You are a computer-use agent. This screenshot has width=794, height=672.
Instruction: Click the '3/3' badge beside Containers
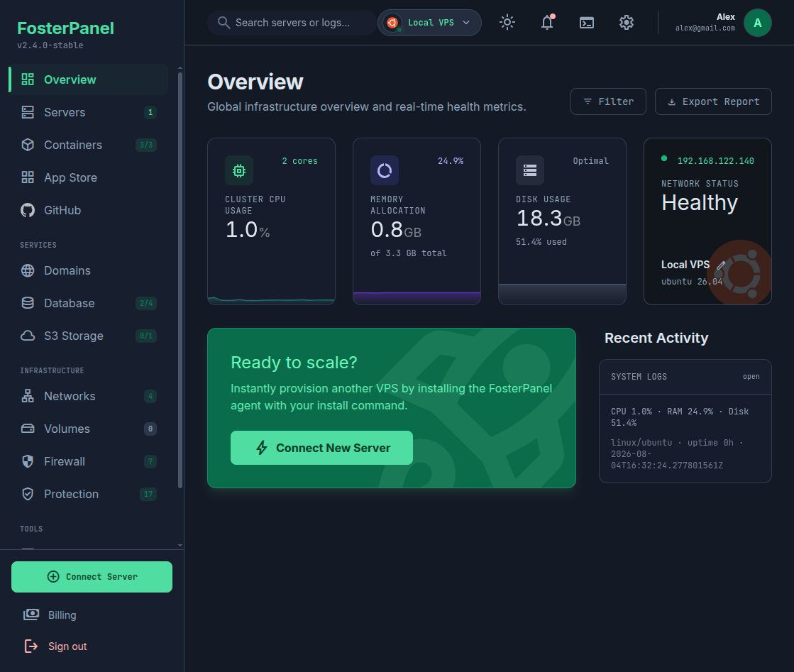[146, 145]
